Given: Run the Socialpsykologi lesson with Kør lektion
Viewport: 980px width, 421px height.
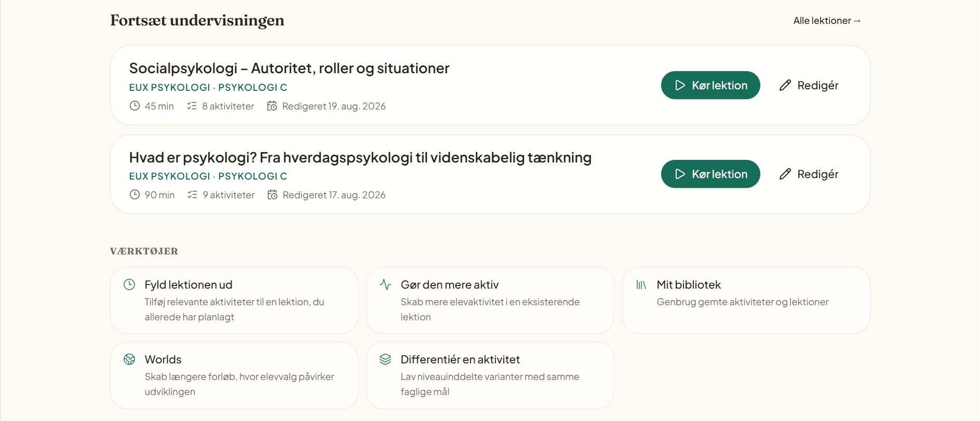Looking at the screenshot, I should pos(710,85).
